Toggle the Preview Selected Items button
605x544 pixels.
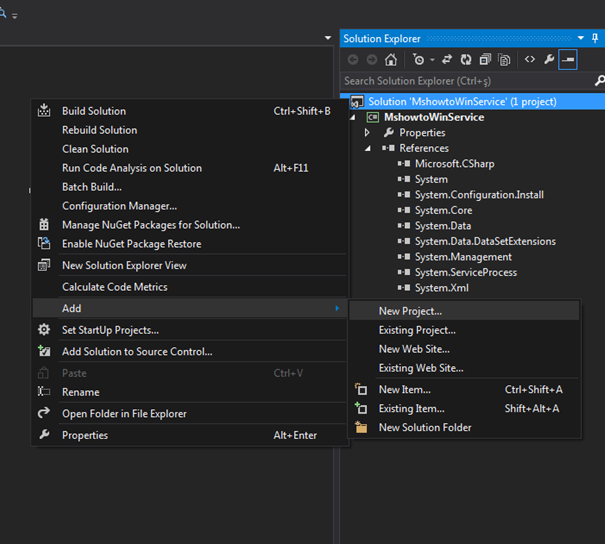click(x=568, y=59)
